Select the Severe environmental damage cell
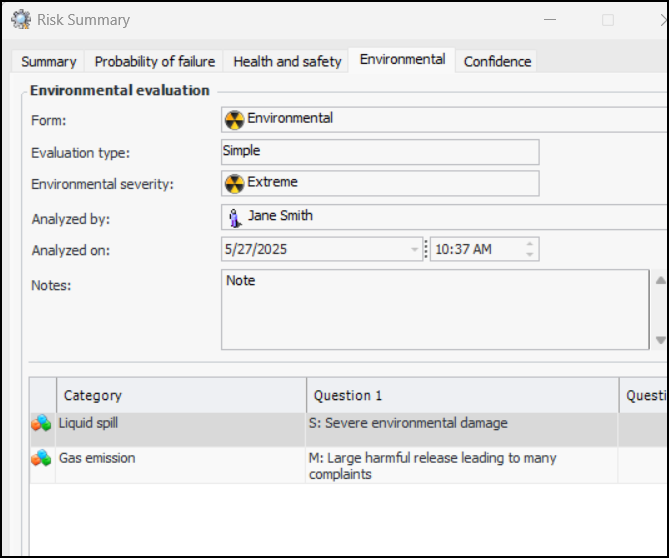Screen dimensions: 669x558 (x=461, y=424)
